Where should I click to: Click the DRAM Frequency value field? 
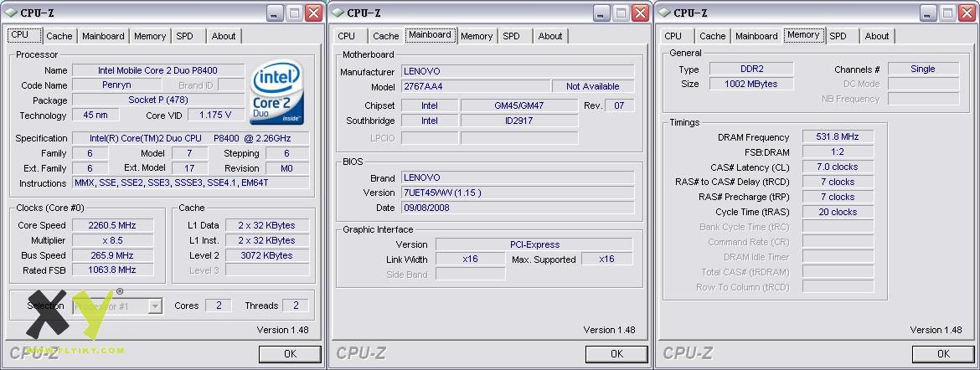838,137
